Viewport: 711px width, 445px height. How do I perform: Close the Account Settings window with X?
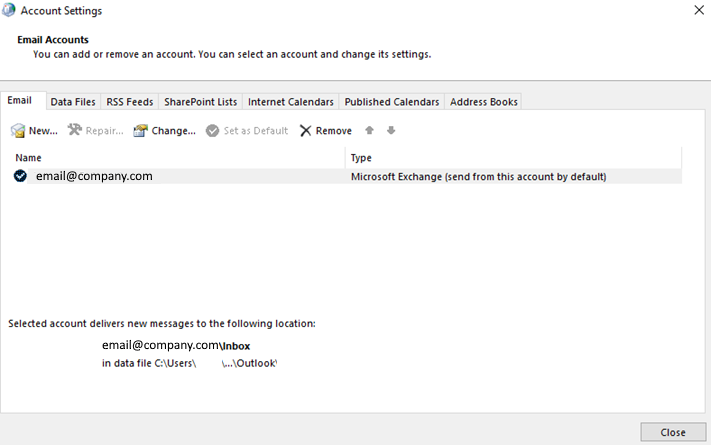tap(699, 10)
